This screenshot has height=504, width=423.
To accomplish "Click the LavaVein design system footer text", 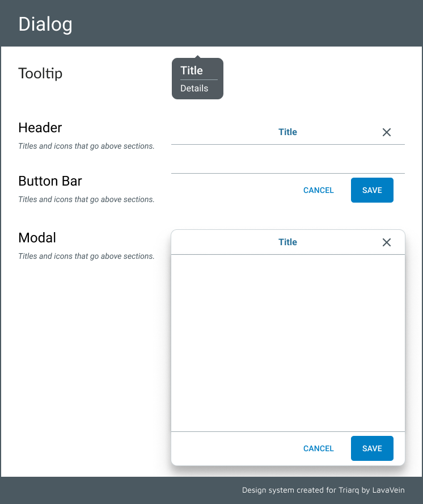I will (x=323, y=490).
